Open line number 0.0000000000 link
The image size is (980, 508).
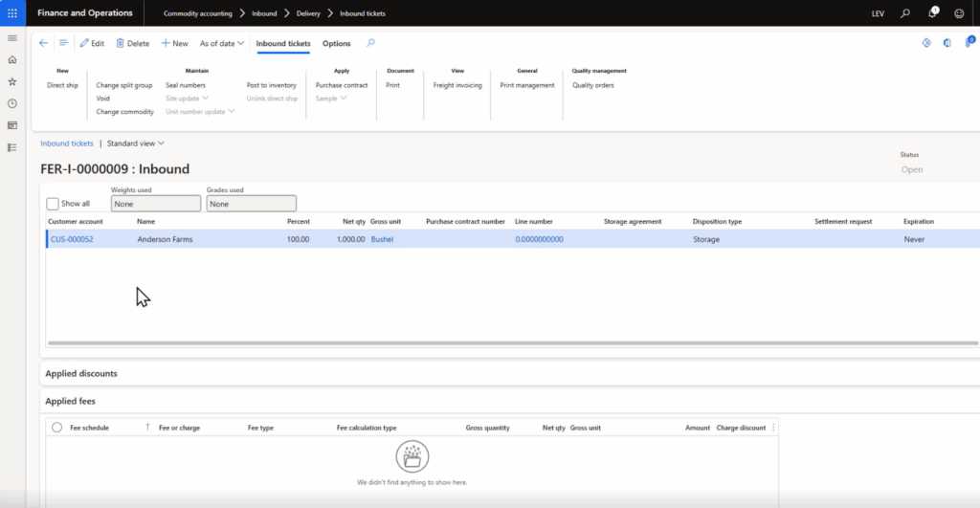point(539,239)
